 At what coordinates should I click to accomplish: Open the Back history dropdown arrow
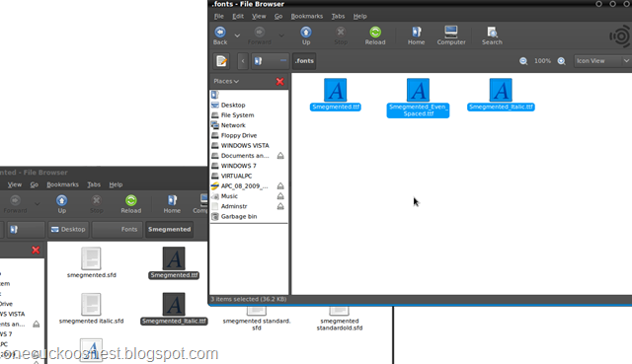(x=237, y=36)
